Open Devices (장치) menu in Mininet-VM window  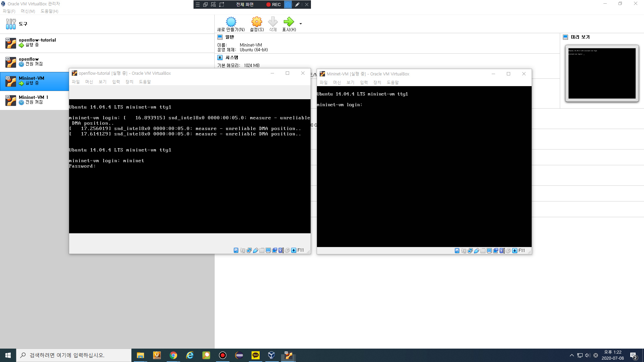[x=377, y=82]
